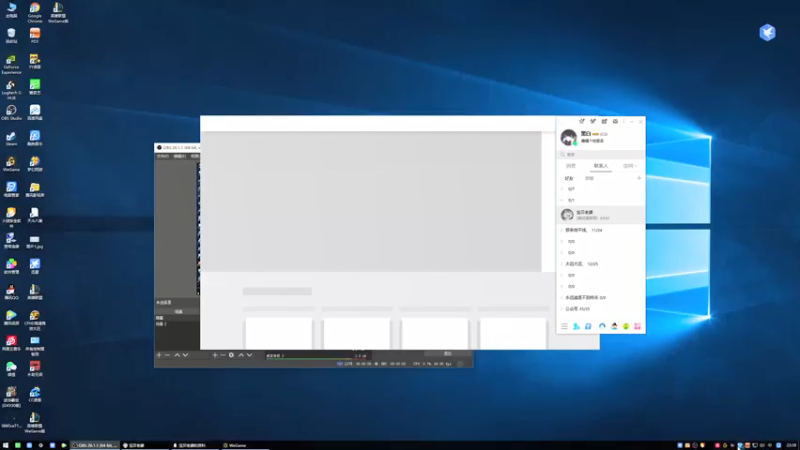This screenshot has height=450, width=800.
Task: Add a source with OBS sources plus button
Action: click(215, 355)
